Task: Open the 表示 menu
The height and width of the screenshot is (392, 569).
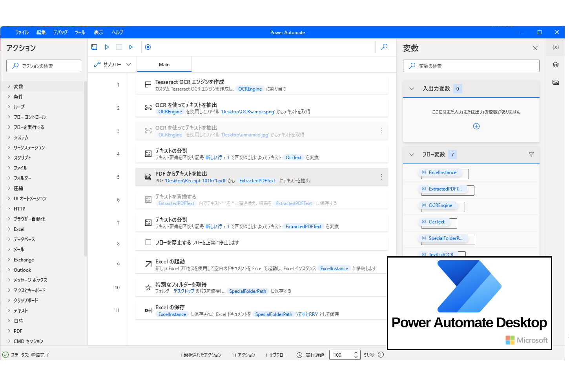Action: tap(99, 33)
